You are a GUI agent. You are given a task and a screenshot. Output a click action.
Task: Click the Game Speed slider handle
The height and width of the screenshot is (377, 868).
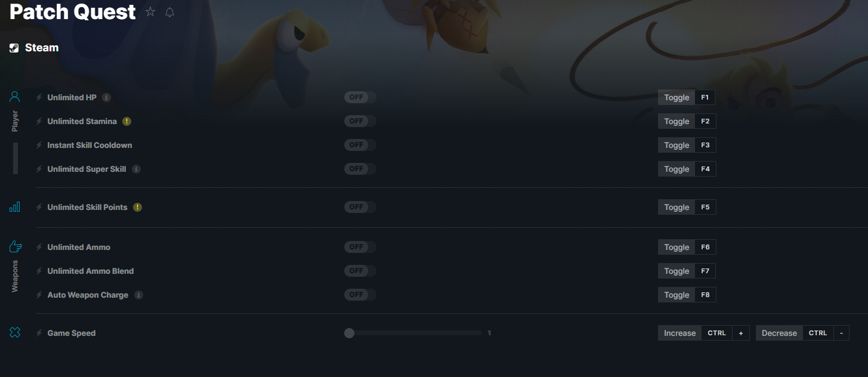(x=349, y=333)
